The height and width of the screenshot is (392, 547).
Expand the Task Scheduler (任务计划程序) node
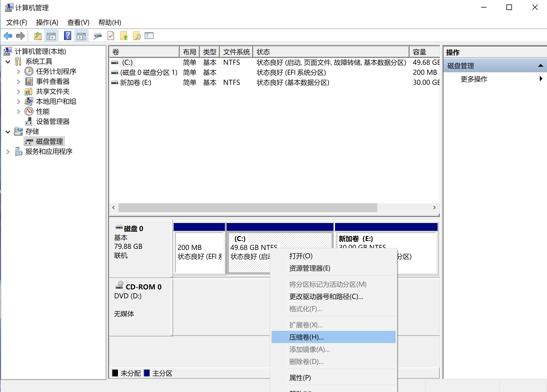[x=18, y=71]
